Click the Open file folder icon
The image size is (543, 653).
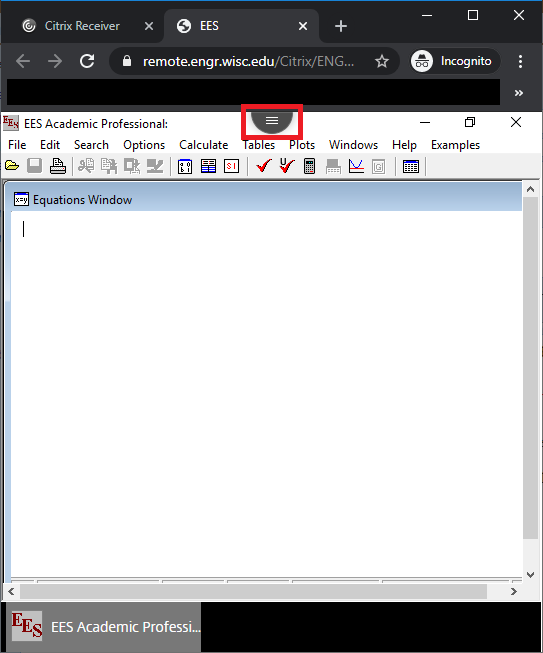tap(12, 166)
